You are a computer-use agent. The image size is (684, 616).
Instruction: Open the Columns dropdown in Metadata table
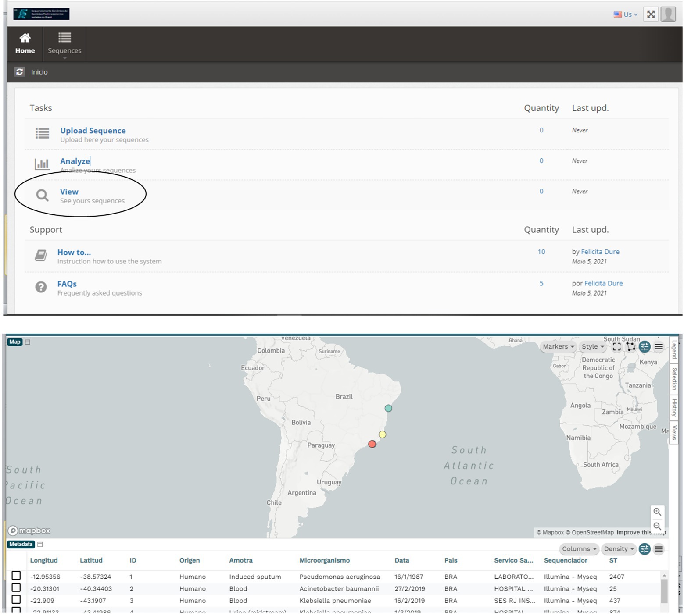579,549
